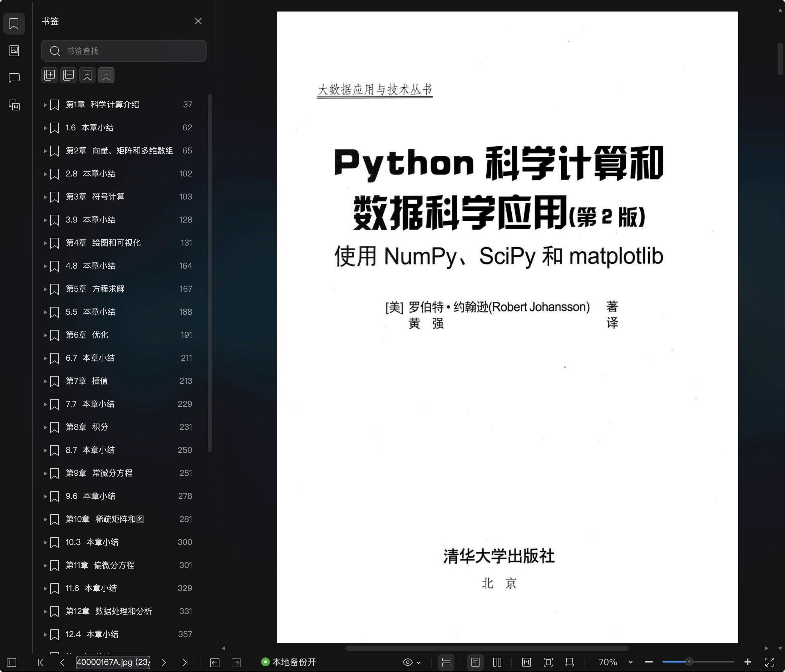
Task: Go to the next page
Action: (164, 663)
